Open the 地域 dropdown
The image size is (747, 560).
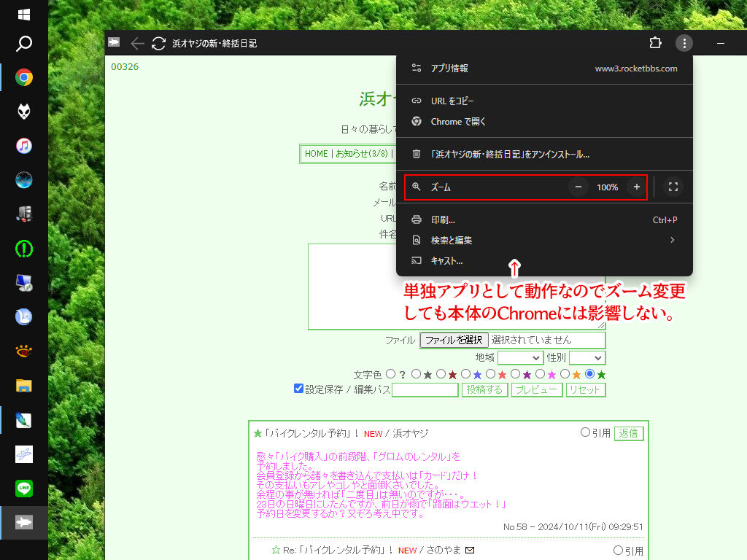[x=520, y=358]
